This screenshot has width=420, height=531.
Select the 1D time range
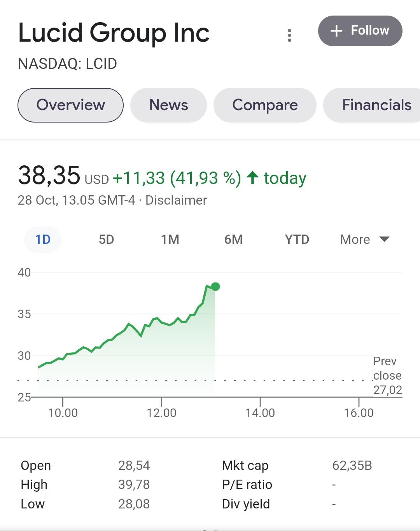pos(43,240)
